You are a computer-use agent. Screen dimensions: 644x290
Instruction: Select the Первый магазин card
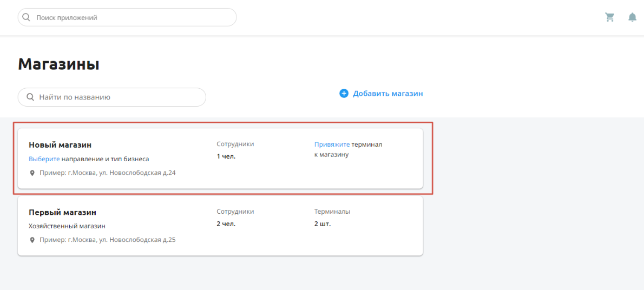click(220, 226)
